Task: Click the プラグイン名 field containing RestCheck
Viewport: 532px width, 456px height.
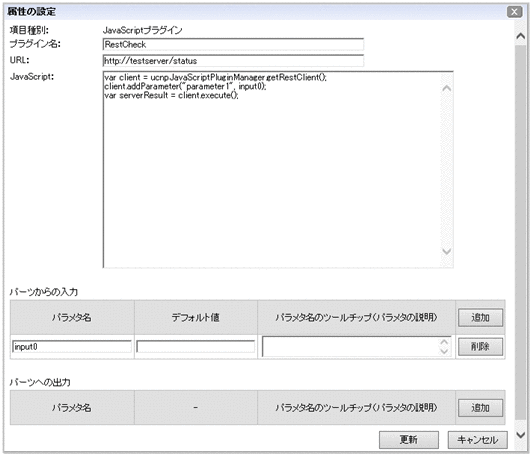Action: click(233, 44)
